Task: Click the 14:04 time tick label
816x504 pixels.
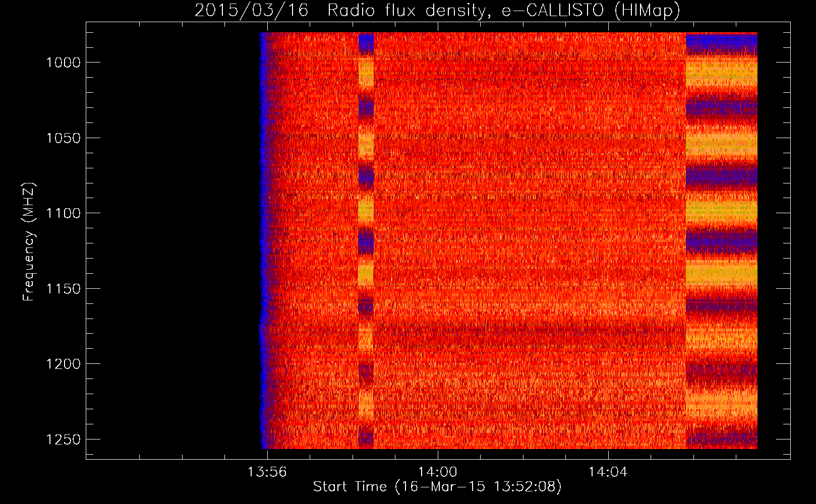Action: 608,472
